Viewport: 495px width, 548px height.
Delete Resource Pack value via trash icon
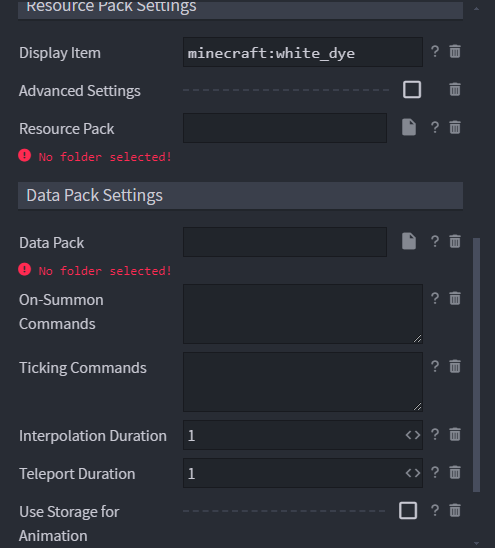tap(455, 127)
